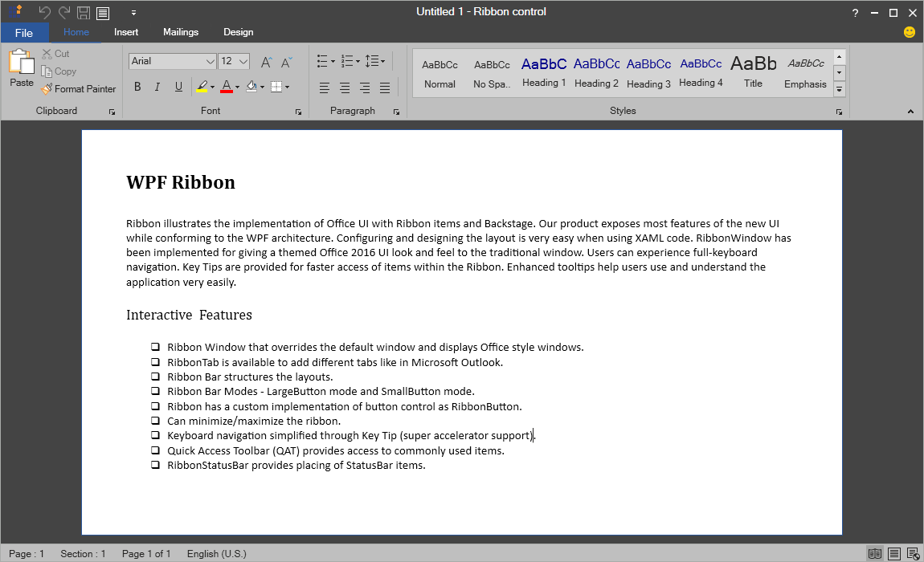Screen dimensions: 924x562
Task: Select the Format Painter tool
Action: point(78,88)
